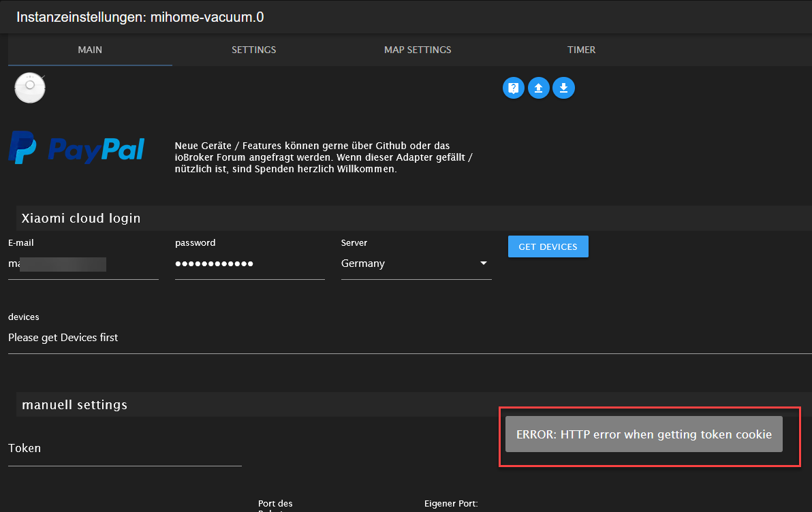812x512 pixels.
Task: Click the donation text about Github requests
Action: click(x=324, y=157)
